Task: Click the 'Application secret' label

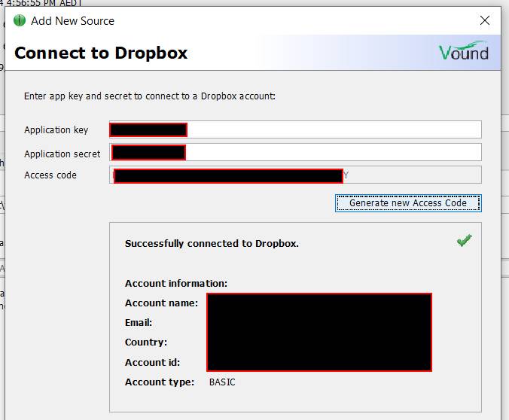Action: pos(62,154)
